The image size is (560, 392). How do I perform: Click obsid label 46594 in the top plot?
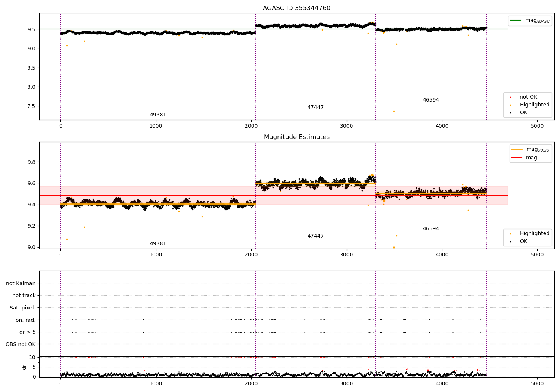point(431,100)
